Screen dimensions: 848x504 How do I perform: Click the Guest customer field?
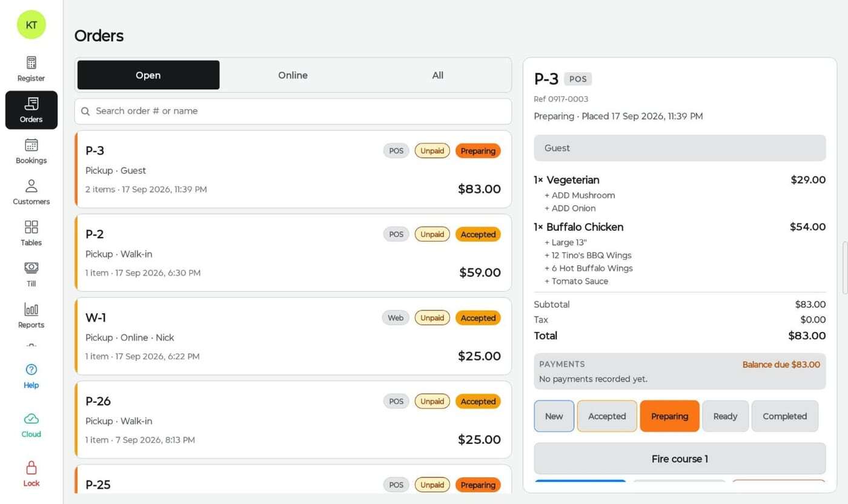click(x=680, y=148)
